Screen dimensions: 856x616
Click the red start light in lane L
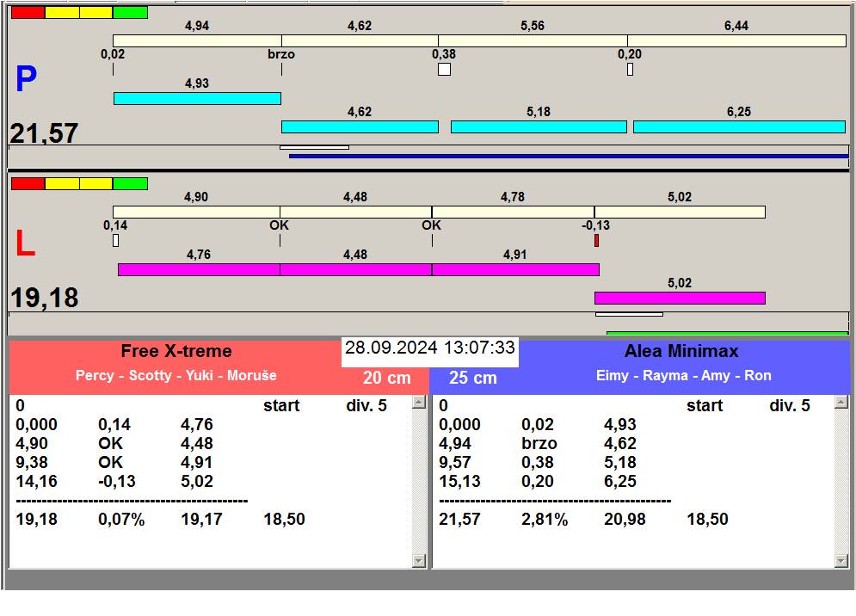coord(28,183)
